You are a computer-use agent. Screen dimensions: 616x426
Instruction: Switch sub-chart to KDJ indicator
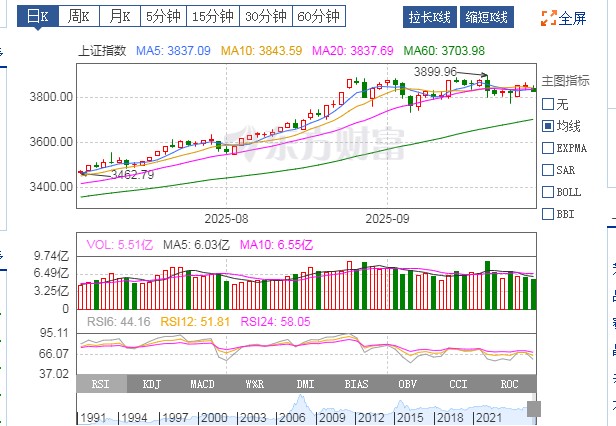[152, 384]
